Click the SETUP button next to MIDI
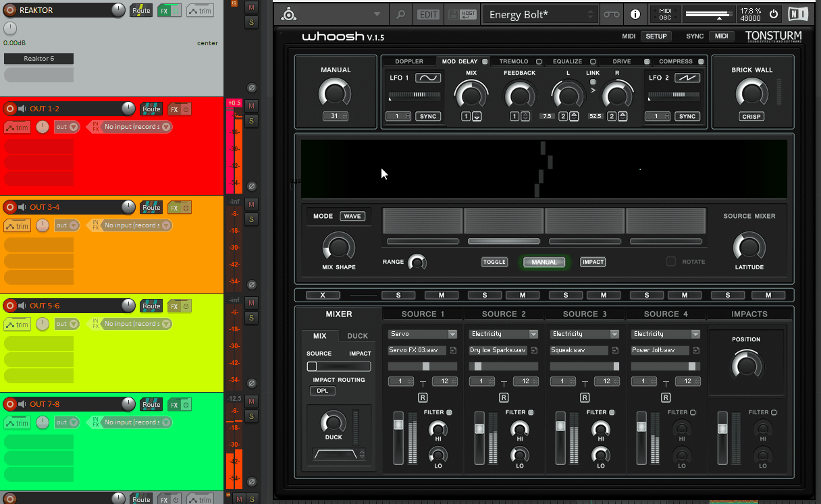 tap(656, 36)
